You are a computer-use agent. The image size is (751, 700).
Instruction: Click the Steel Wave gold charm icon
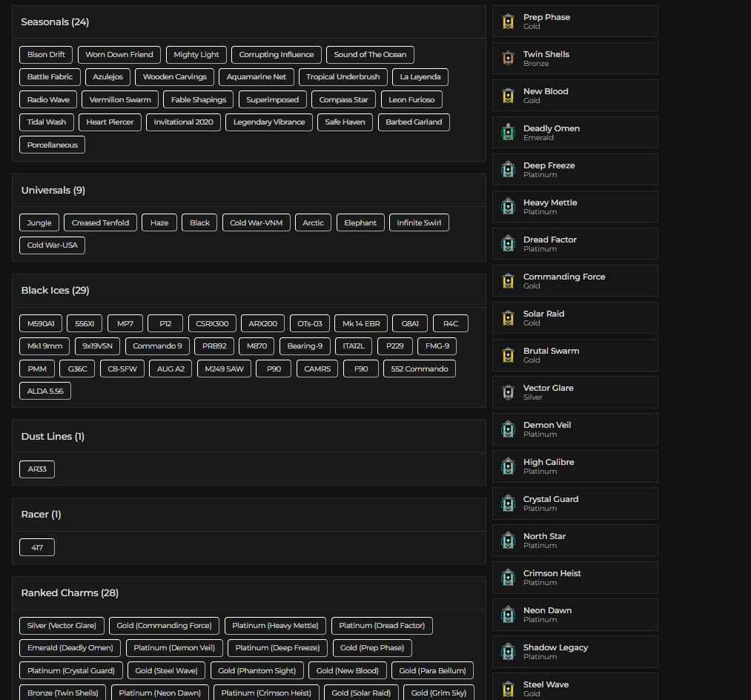(x=509, y=689)
